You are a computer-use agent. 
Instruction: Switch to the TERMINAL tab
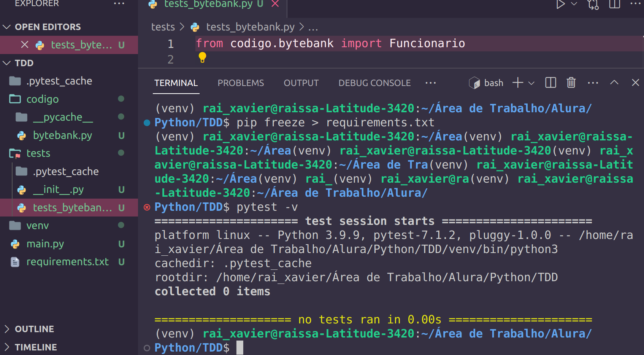click(x=176, y=83)
